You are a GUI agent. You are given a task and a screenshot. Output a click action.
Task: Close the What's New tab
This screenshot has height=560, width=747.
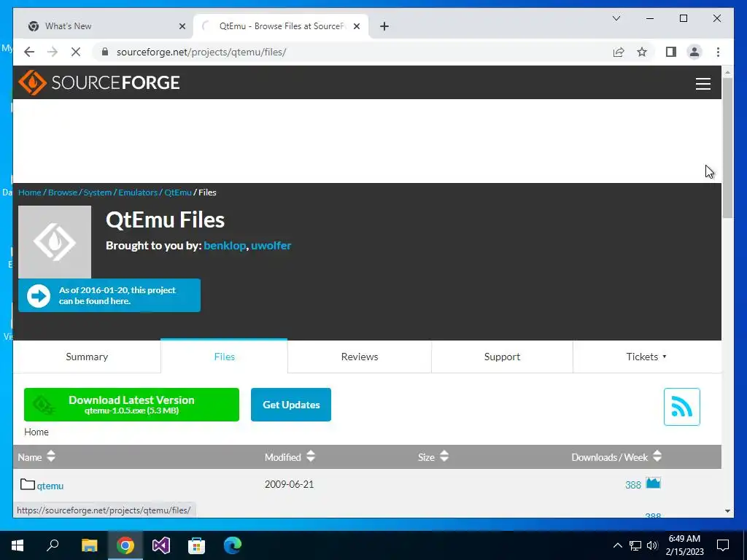click(x=182, y=26)
